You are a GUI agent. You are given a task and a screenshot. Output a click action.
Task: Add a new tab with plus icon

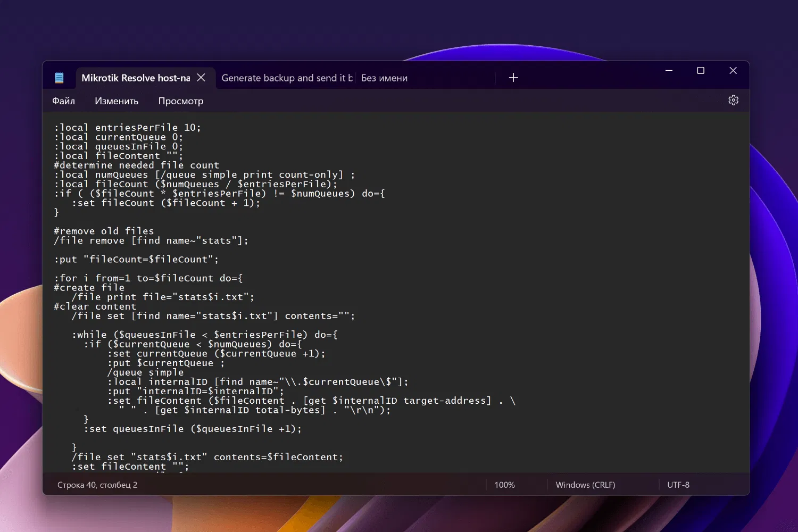pos(513,78)
